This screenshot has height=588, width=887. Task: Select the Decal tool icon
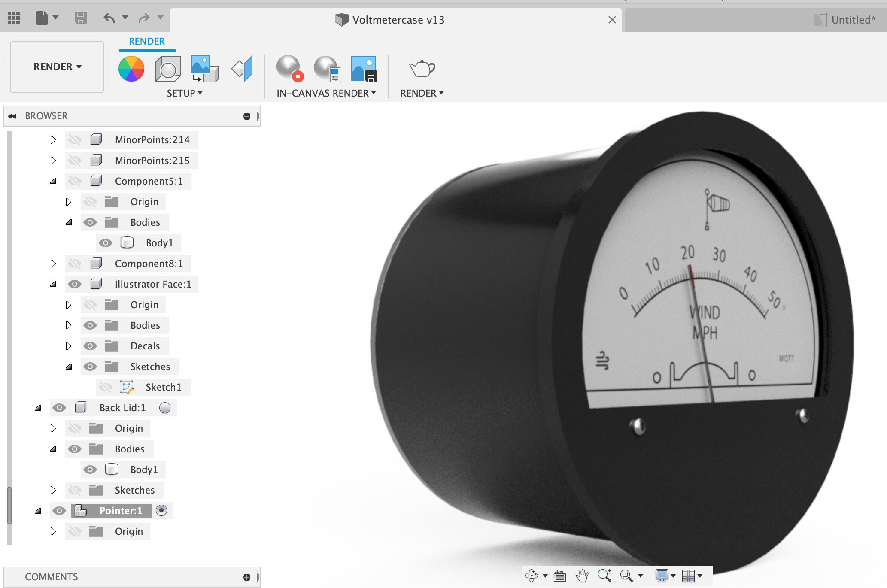click(x=205, y=69)
